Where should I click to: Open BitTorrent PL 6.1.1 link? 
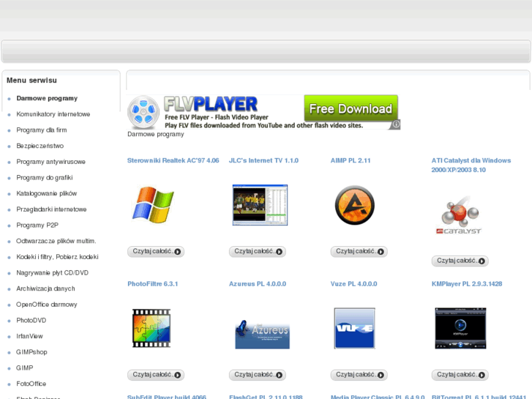[x=479, y=397]
